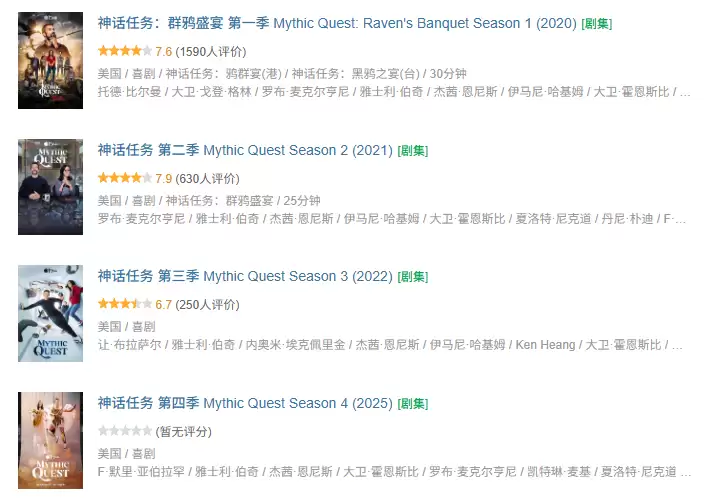Click the [剧集] tag beside Season 1
This screenshot has height=501, width=715.
click(x=597, y=24)
